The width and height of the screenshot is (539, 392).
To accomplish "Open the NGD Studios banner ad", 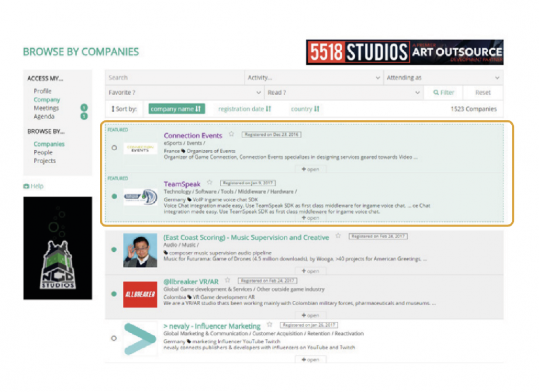I will [58, 248].
